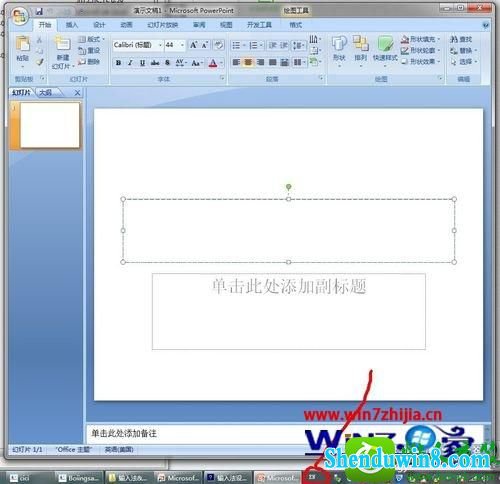Click the Cut scissors icon
500x484 pixels.
(x=40, y=40)
